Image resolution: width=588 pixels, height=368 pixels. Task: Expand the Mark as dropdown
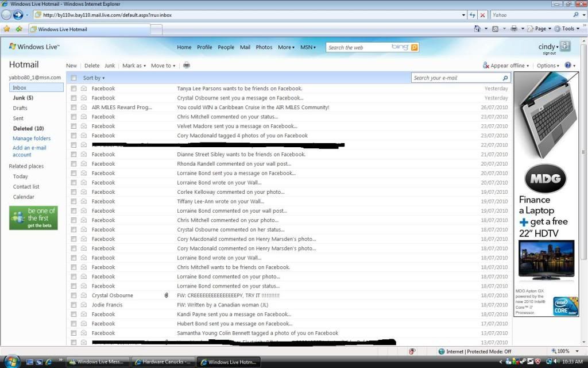click(134, 66)
